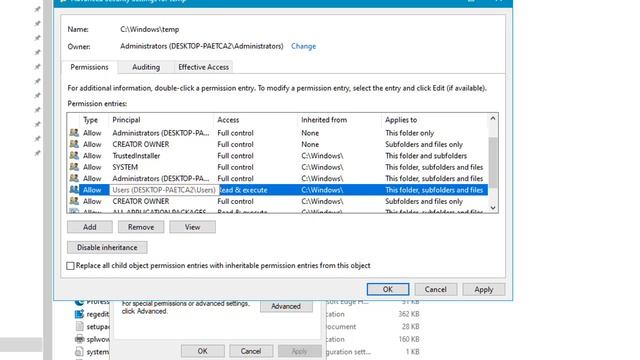Click the Type column header

[x=91, y=120]
